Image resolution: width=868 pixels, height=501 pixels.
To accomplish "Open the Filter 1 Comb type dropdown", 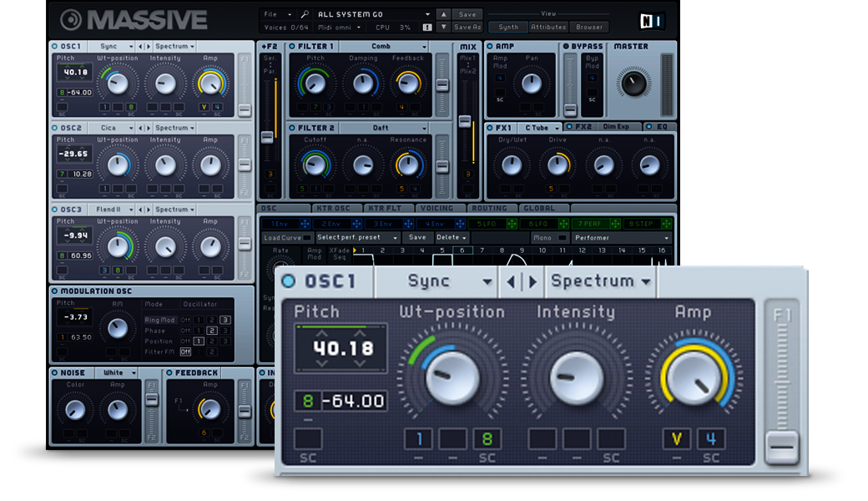I will coord(384,47).
